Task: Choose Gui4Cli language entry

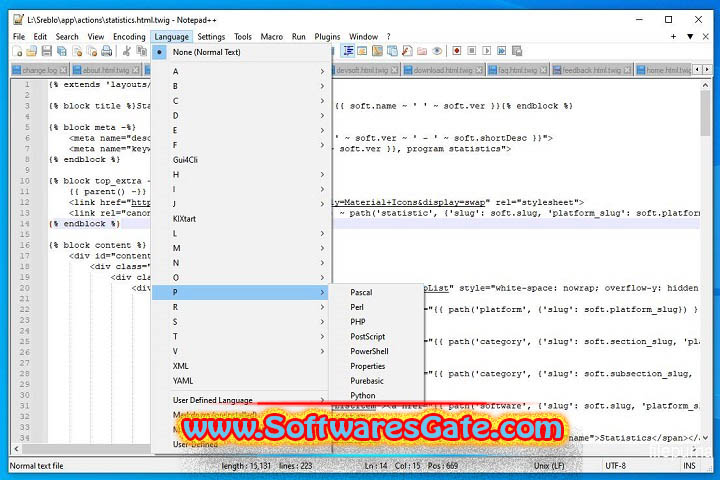Action: (x=241, y=160)
